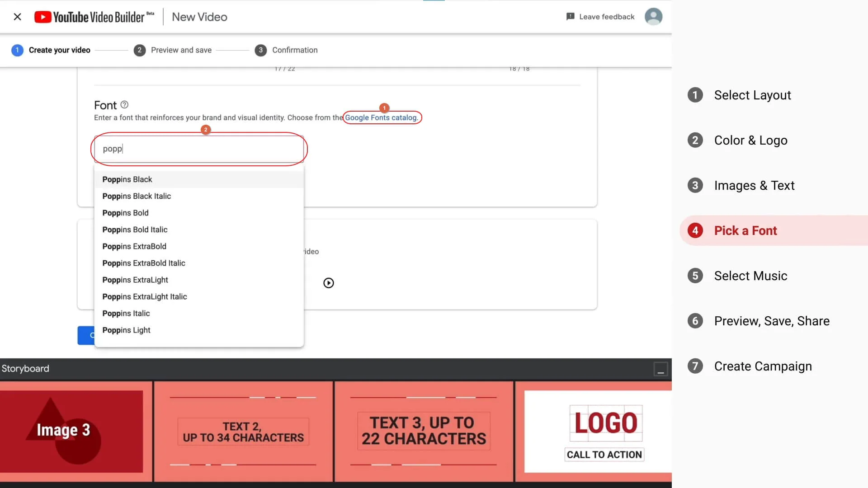This screenshot has width=868, height=488.
Task: Click step 3 Confirmation
Action: click(294, 50)
